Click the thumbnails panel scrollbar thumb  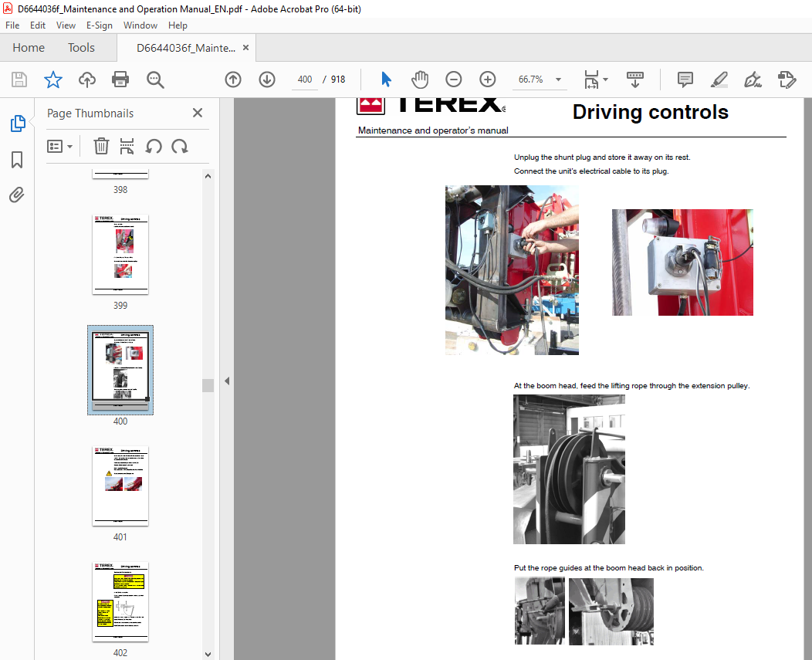[x=208, y=385]
